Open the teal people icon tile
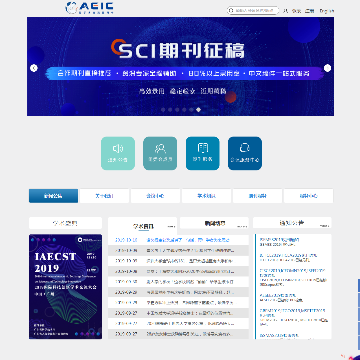Viewport: 360px width, 360px height. point(160,153)
